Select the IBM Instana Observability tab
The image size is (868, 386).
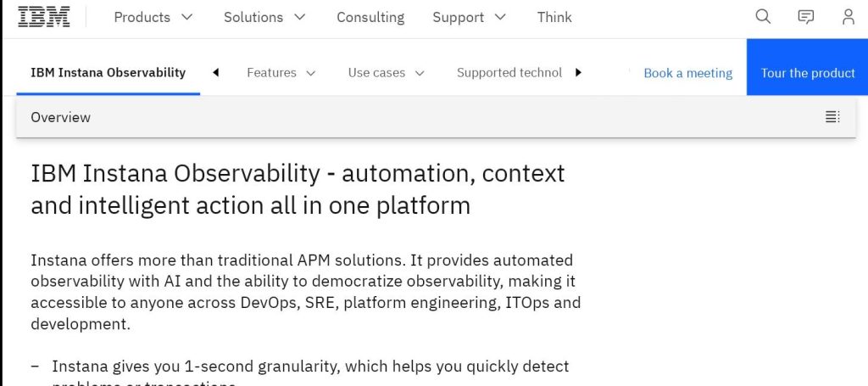(108, 73)
